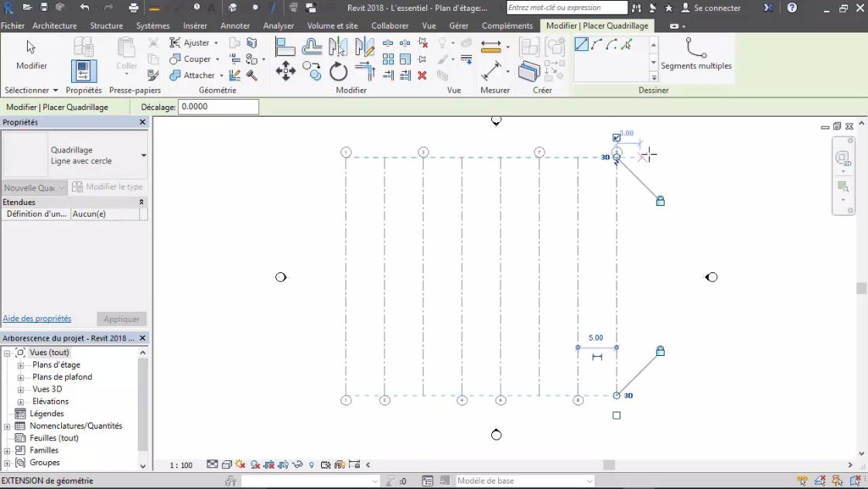Click the print icon in quick access toolbar
The height and width of the screenshot is (489, 868).
(x=133, y=8)
